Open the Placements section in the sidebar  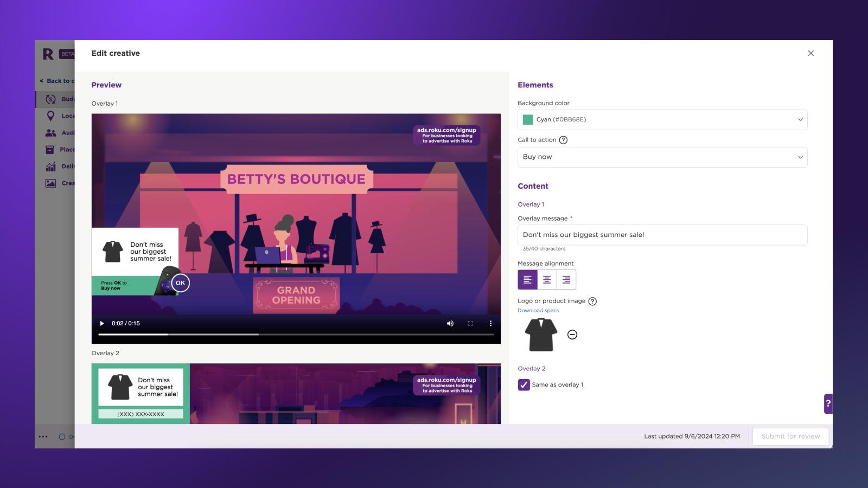[x=51, y=150]
